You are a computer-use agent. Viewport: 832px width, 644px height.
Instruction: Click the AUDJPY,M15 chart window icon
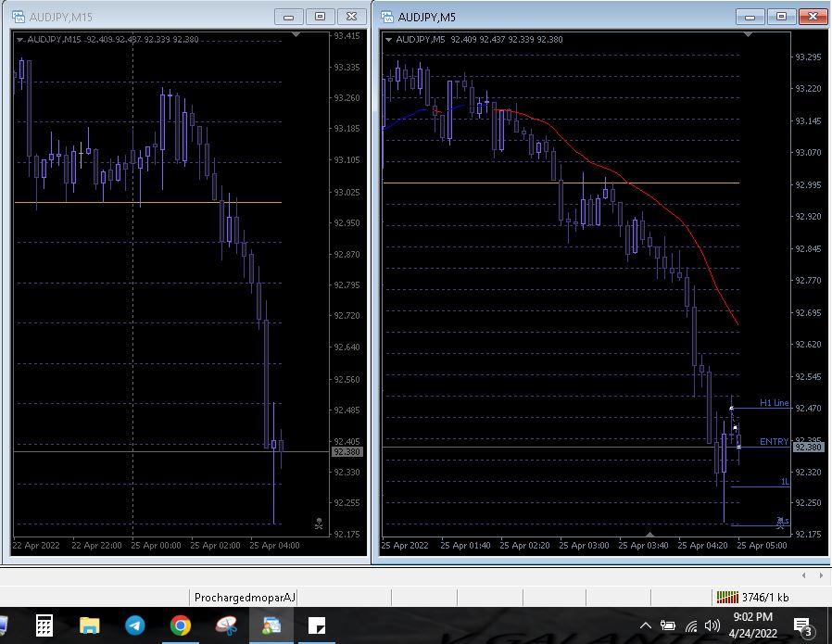click(x=19, y=17)
